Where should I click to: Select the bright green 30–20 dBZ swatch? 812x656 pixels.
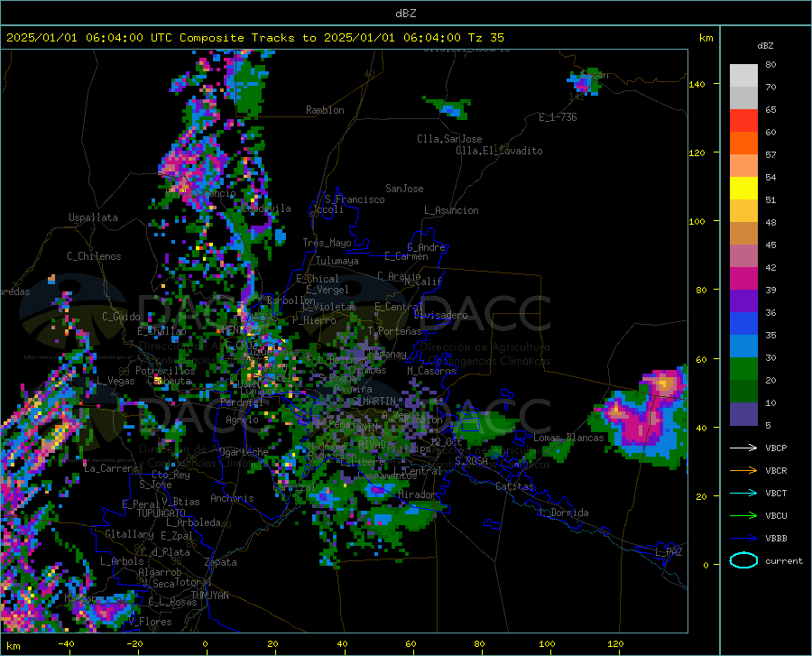(x=743, y=369)
